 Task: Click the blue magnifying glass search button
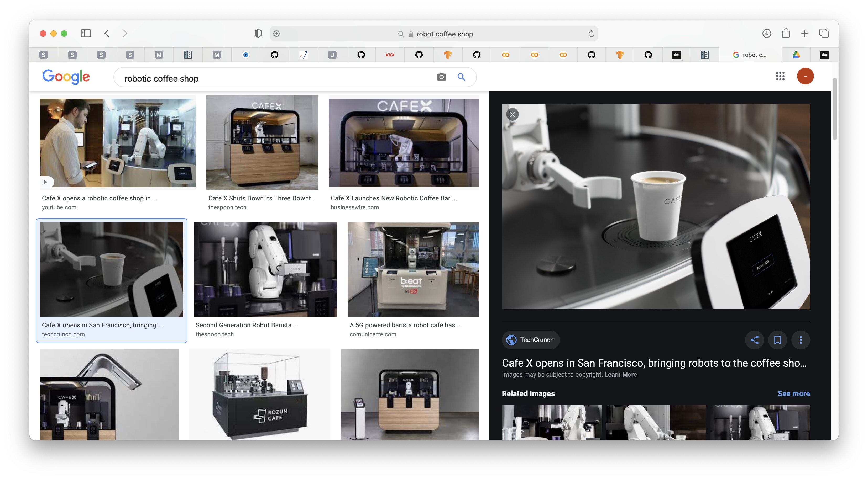click(461, 77)
